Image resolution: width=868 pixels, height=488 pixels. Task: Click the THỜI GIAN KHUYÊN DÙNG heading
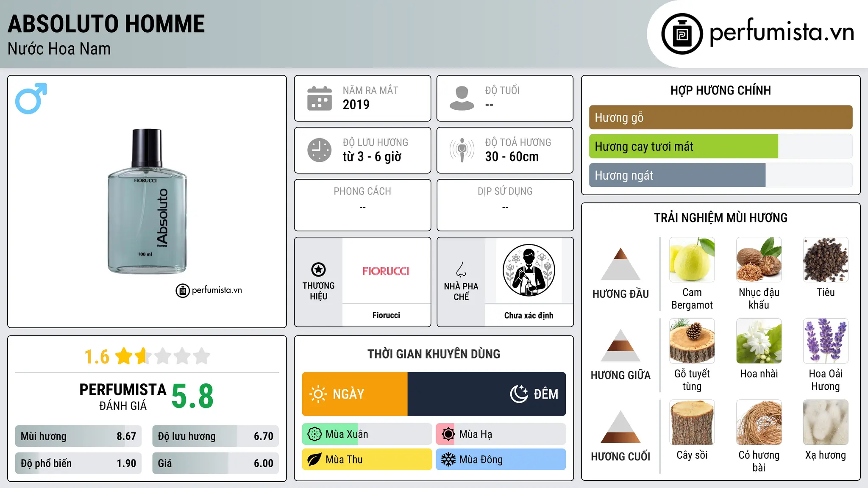[434, 354]
